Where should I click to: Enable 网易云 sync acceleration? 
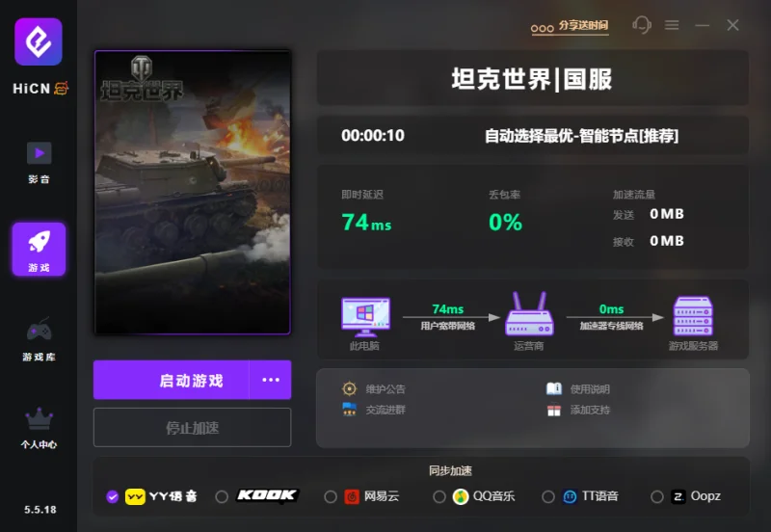(x=331, y=496)
